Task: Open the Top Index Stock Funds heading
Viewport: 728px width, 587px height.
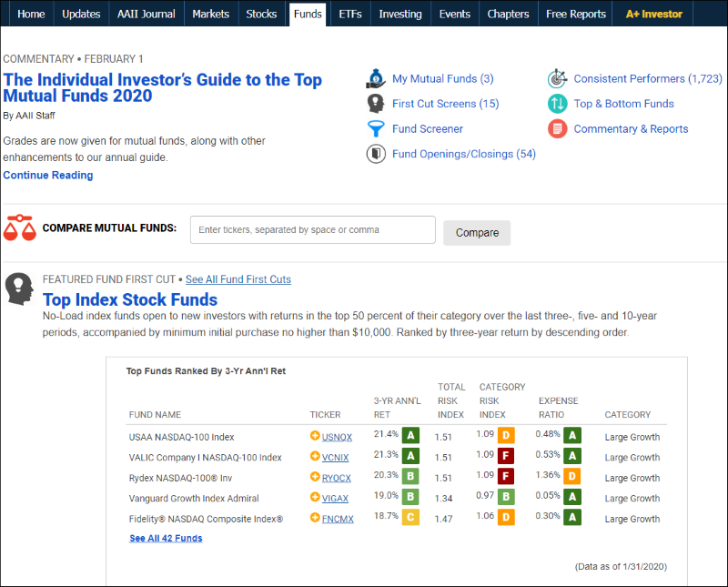Action: 130,299
